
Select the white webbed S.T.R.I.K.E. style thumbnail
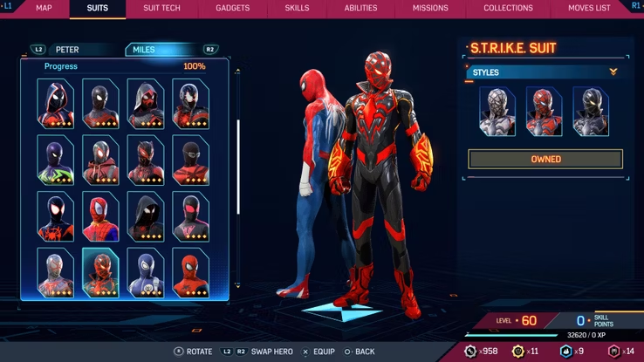497,111
